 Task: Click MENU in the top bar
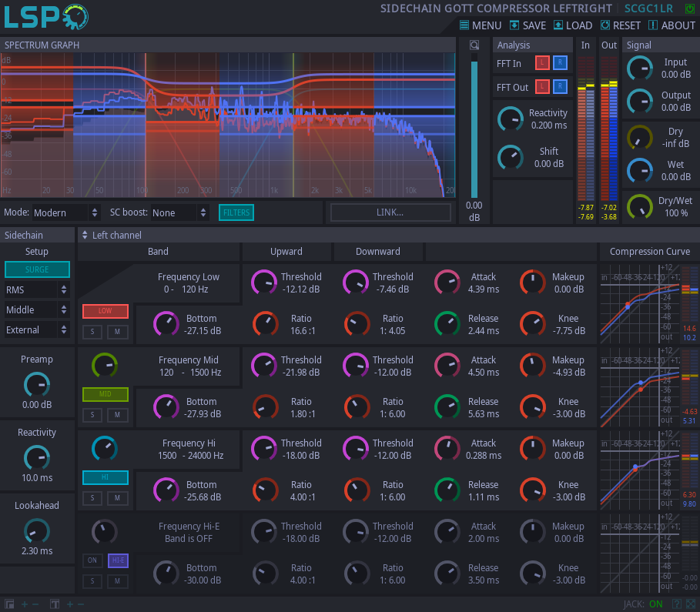tap(487, 25)
